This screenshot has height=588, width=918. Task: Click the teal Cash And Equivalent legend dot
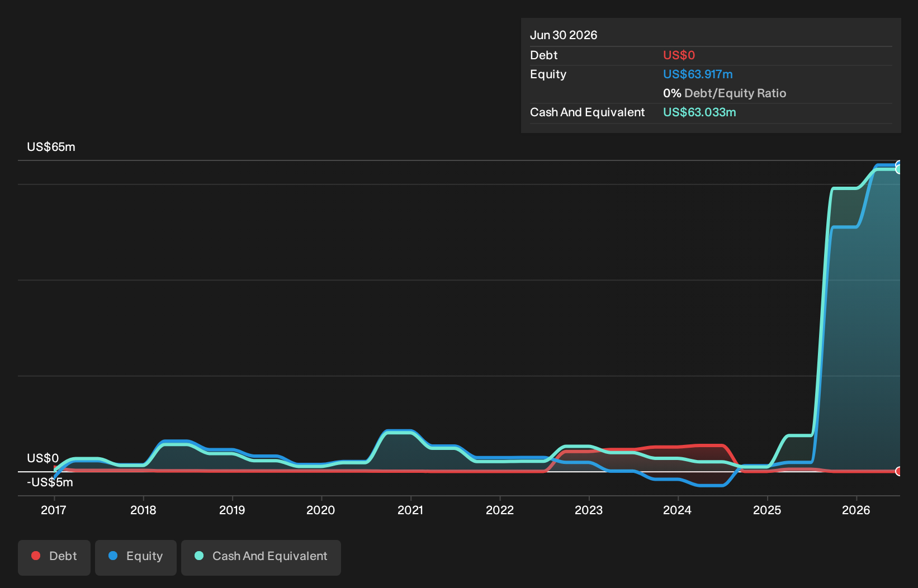pos(199,556)
